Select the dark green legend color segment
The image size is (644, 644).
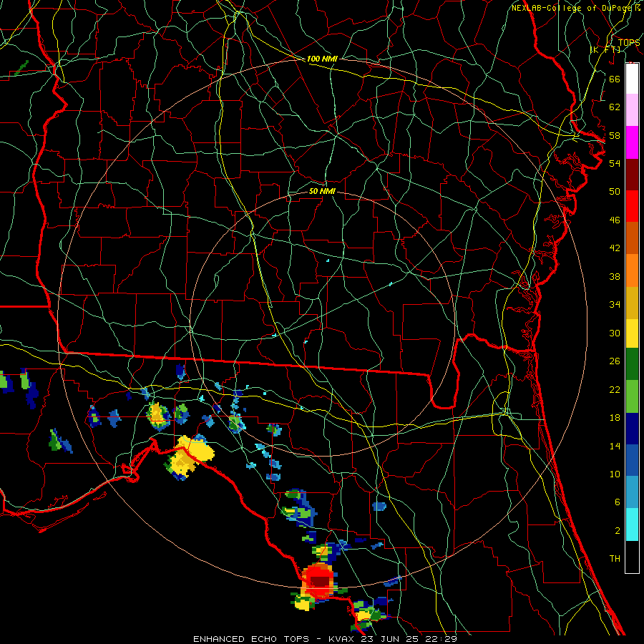tap(632, 364)
